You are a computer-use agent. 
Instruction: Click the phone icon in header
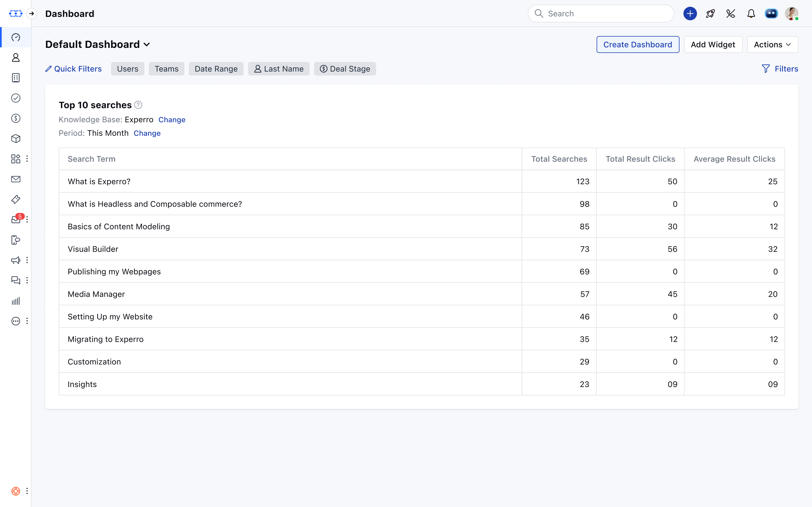(x=731, y=14)
